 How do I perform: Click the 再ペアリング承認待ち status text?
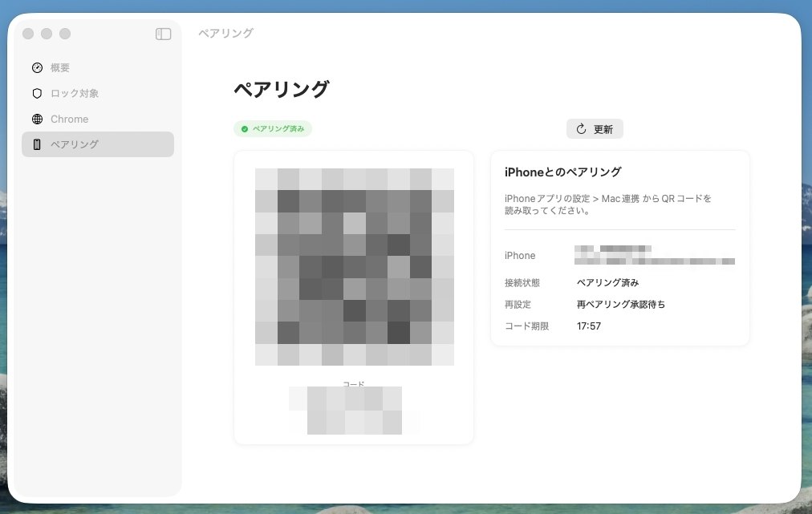(621, 305)
